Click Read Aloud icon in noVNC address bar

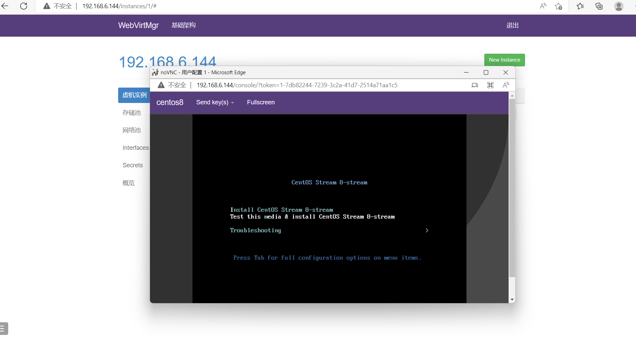tap(506, 85)
